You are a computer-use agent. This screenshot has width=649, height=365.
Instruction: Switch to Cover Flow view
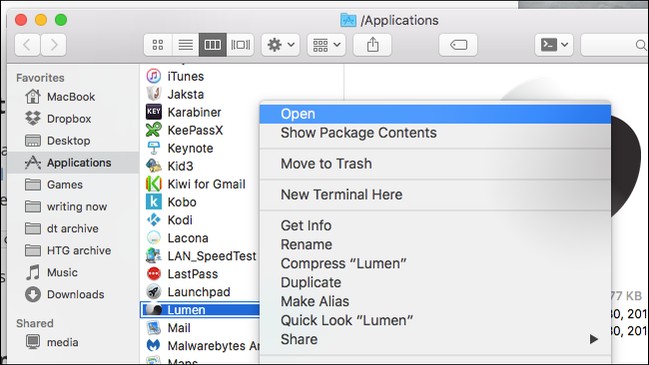point(240,44)
